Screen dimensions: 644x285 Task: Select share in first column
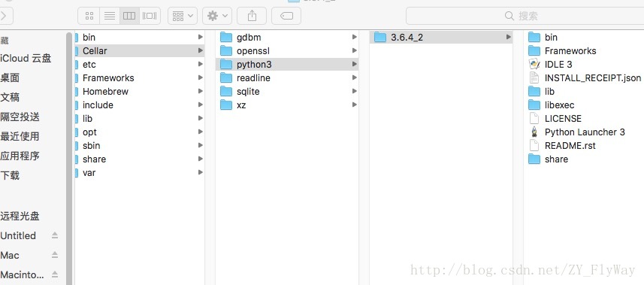[x=94, y=159]
